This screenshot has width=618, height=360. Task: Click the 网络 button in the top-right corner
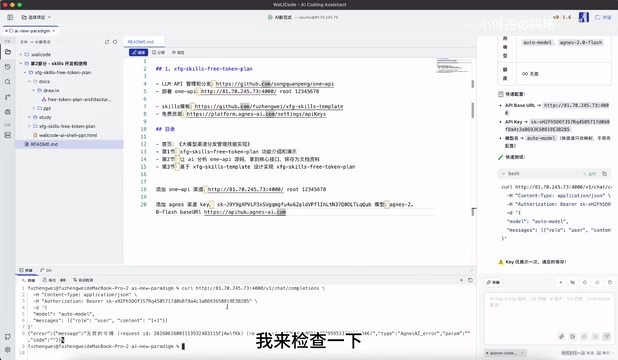tap(603, 17)
